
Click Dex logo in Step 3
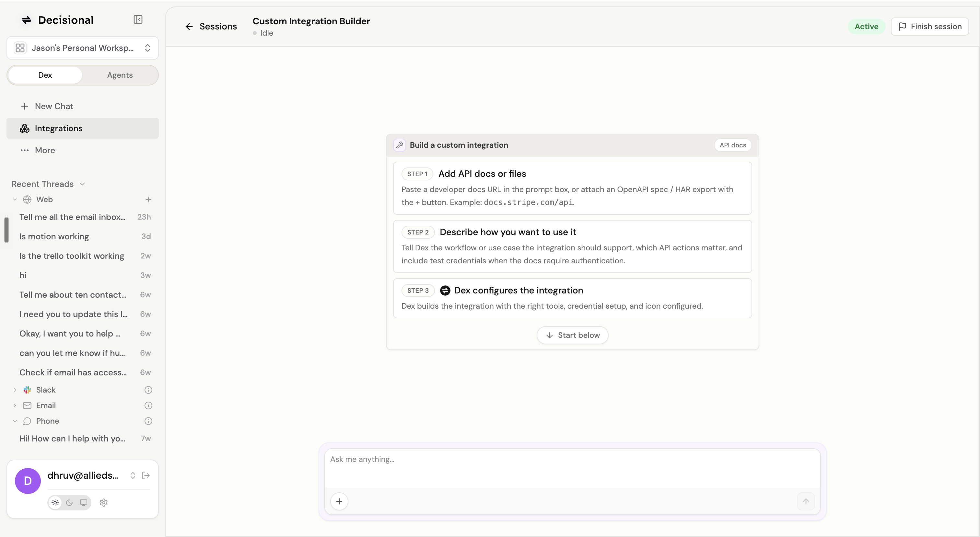[x=445, y=290]
